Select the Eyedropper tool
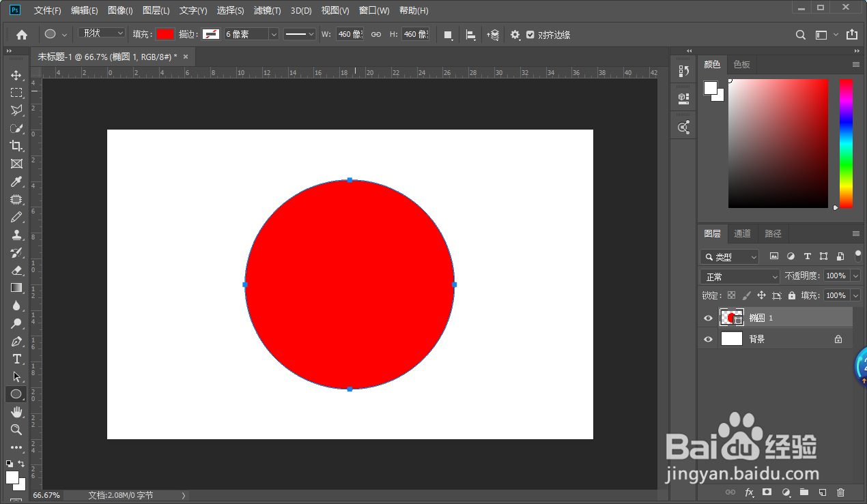This screenshot has width=867, height=504. coord(16,181)
